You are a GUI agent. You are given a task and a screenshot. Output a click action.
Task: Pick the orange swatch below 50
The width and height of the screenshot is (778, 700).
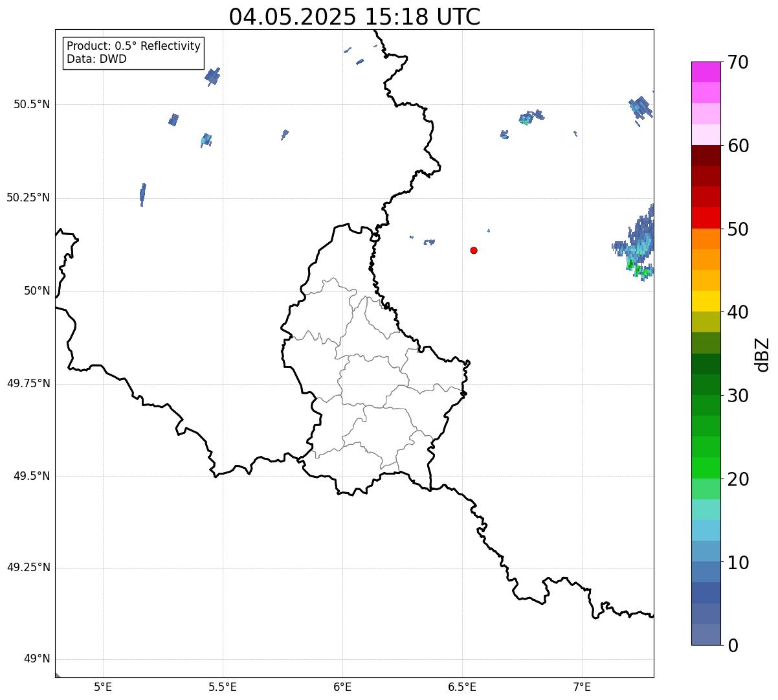tap(706, 239)
